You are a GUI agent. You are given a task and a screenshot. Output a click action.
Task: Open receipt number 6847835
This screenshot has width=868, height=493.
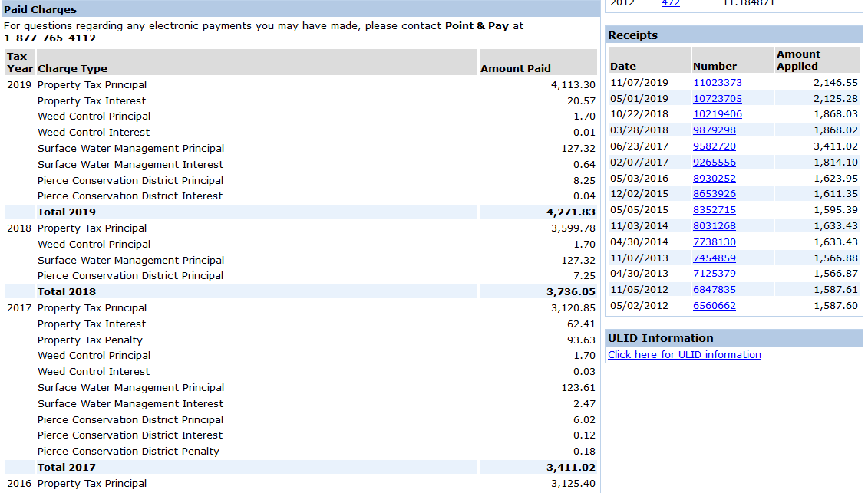click(x=714, y=289)
